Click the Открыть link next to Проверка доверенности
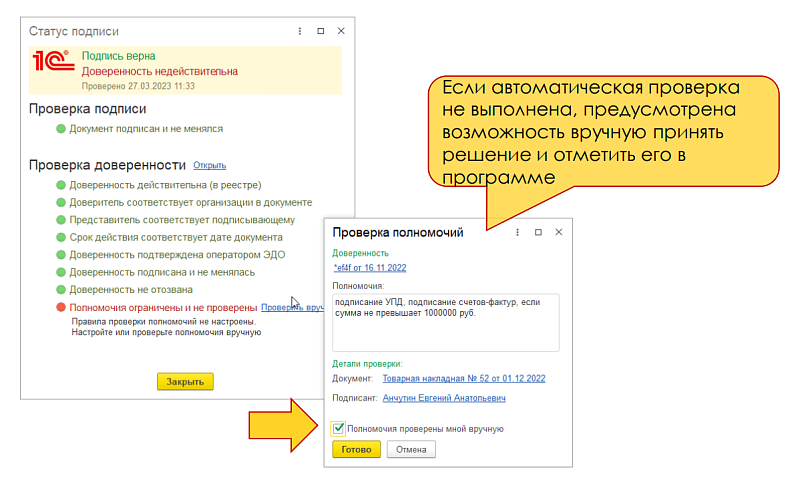The width and height of the screenshot is (800, 484). pos(210,165)
